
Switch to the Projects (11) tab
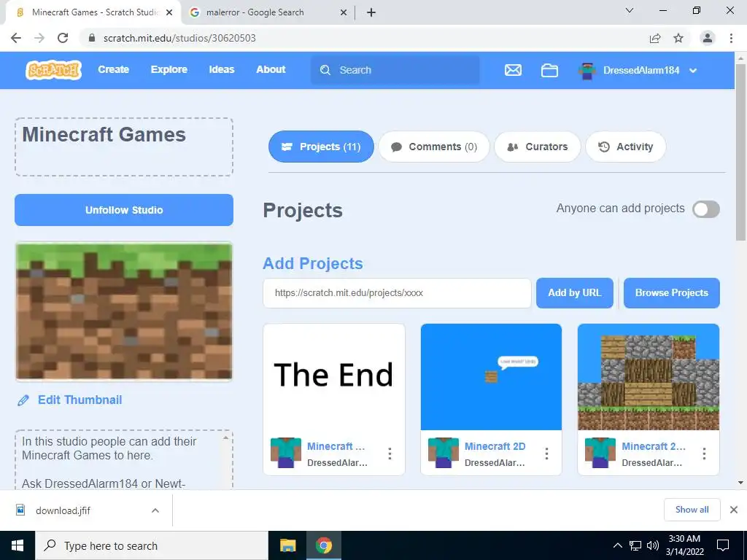click(x=321, y=147)
